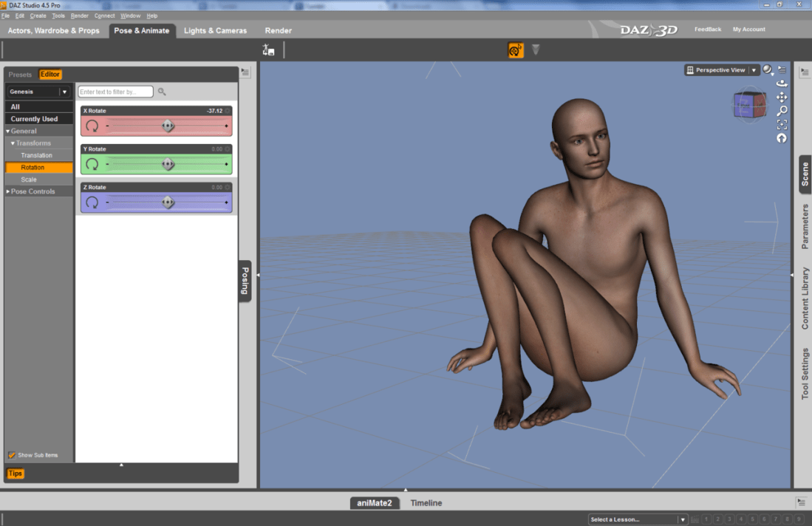Screen dimensions: 812x526
Task: Open the Genesis figure dropdown
Action: (x=64, y=92)
